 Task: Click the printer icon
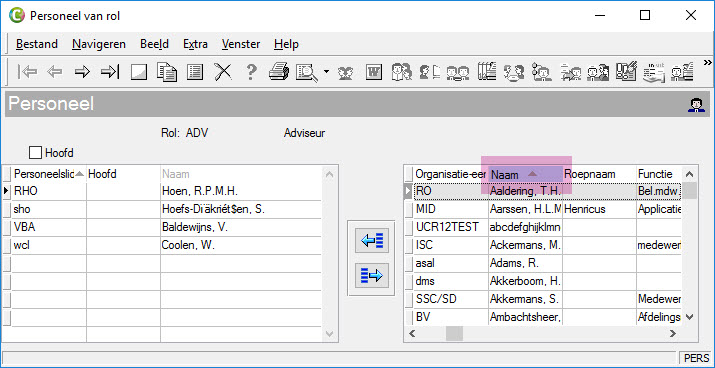point(279,72)
